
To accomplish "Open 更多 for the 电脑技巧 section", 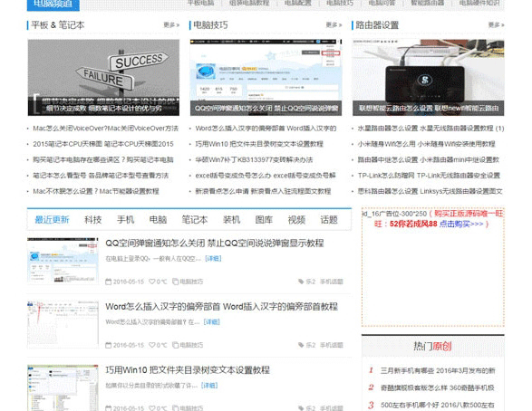I will pos(334,25).
